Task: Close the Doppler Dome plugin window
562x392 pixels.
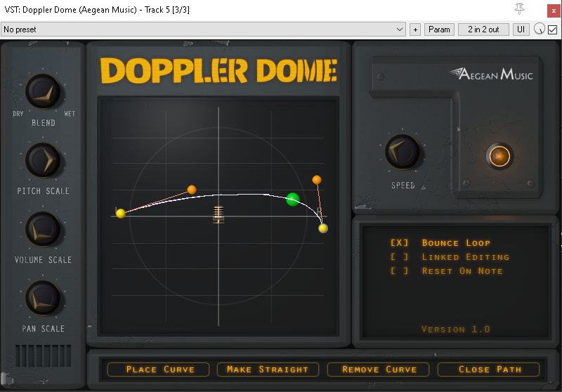Action: coord(554,11)
